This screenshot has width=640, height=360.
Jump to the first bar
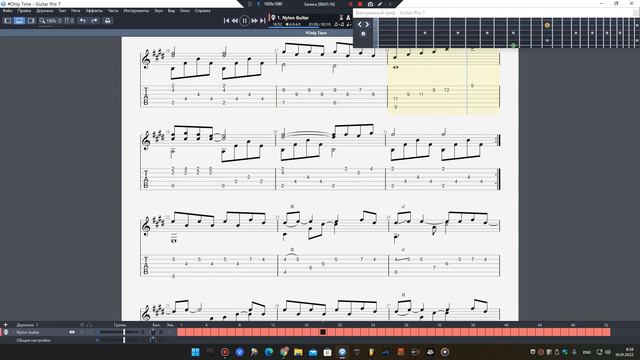(x=227, y=20)
